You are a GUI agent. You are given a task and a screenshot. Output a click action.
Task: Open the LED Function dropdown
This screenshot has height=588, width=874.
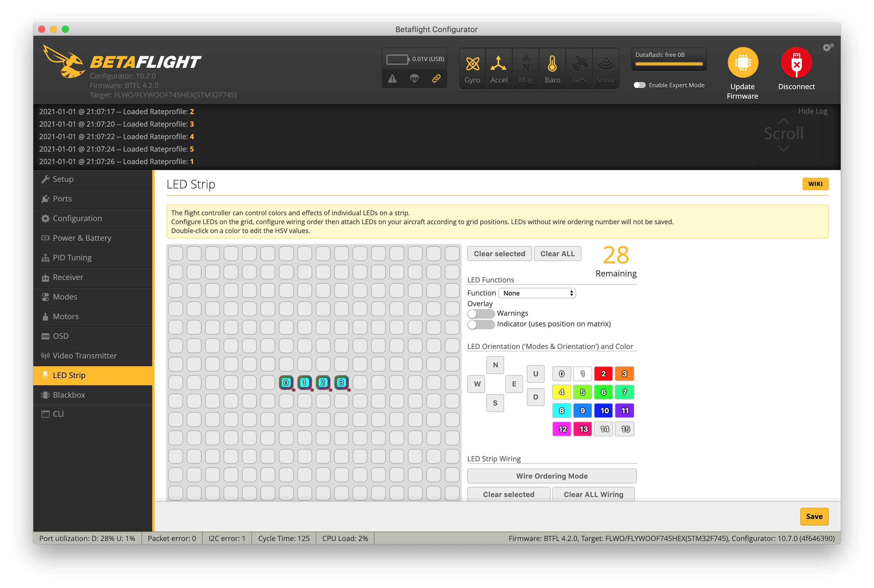(x=537, y=293)
